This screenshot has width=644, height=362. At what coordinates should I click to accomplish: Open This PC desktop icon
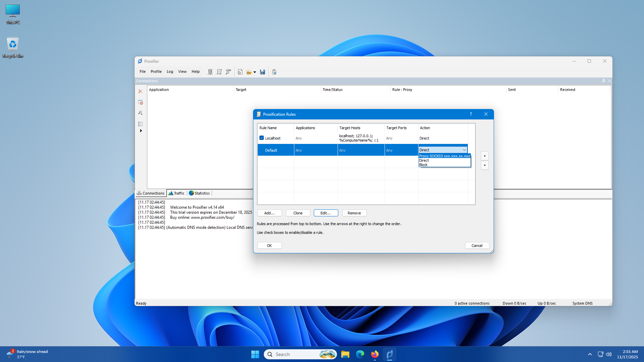pos(13,14)
